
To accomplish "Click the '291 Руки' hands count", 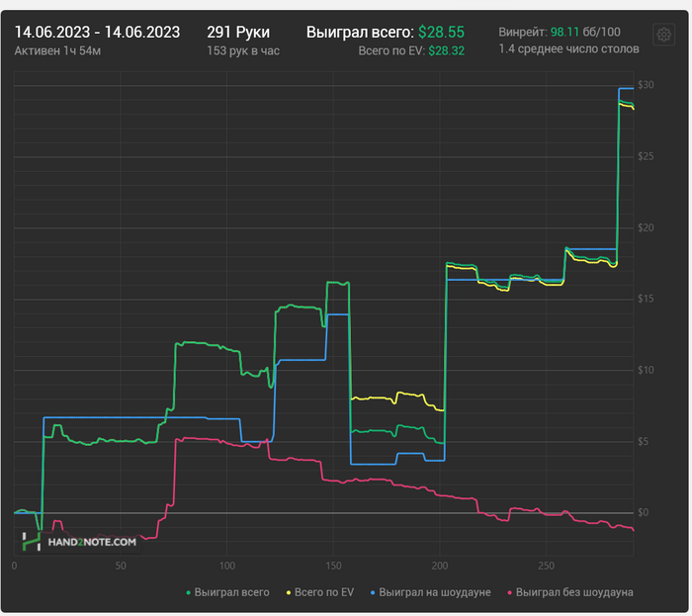I will [x=238, y=33].
